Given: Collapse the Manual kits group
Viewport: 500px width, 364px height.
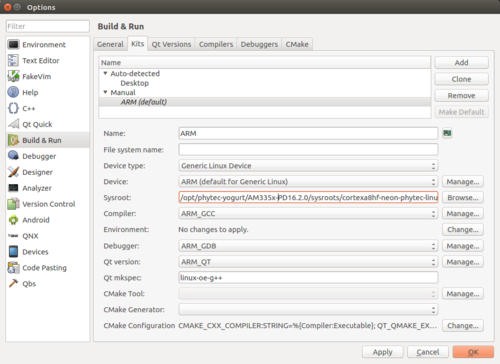Looking at the screenshot, I should (x=105, y=92).
